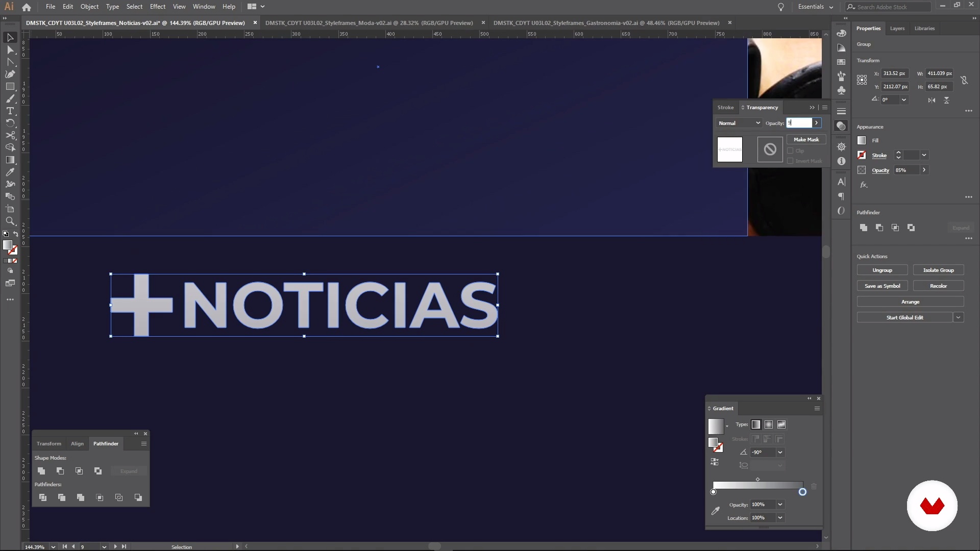Open gradient stop Opacity 100% dropdown
The height and width of the screenshot is (551, 980).
(780, 505)
